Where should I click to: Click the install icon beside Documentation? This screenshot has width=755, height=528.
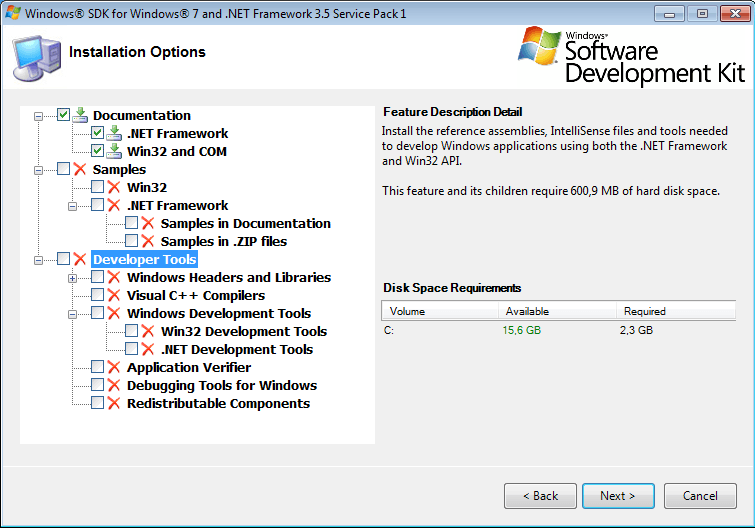80,115
